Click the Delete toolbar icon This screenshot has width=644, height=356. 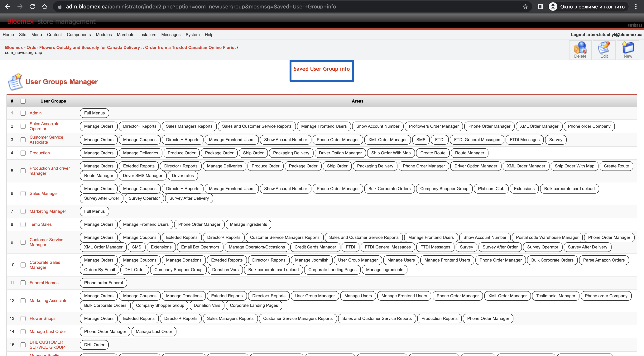(580, 50)
